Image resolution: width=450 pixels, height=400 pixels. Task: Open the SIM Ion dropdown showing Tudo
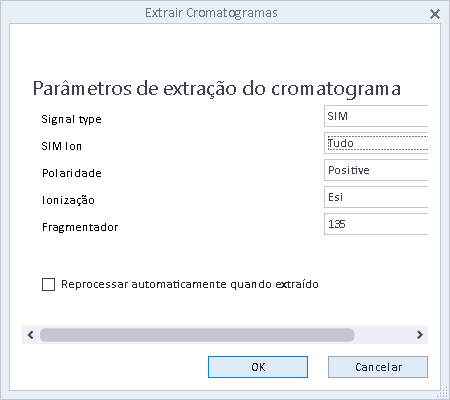coord(376,143)
